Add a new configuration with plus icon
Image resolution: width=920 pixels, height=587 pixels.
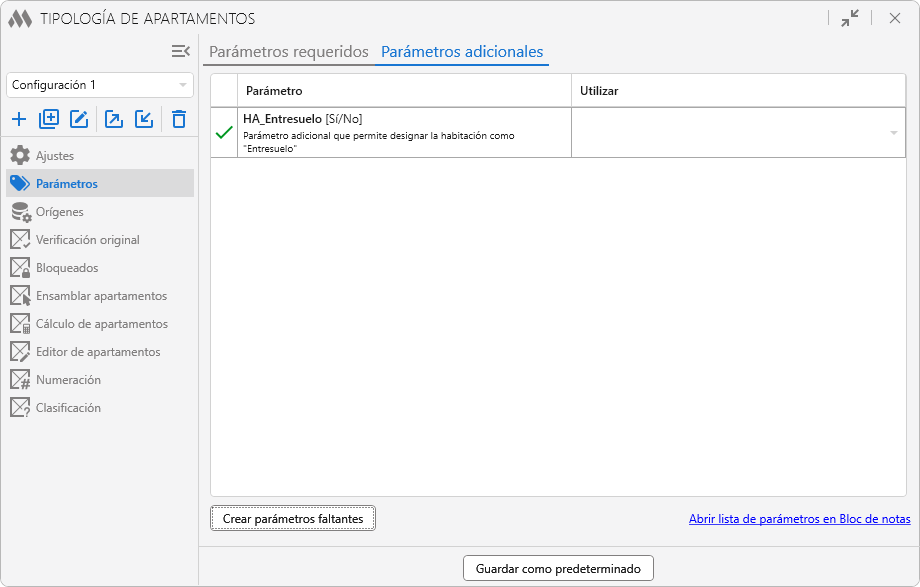19,120
